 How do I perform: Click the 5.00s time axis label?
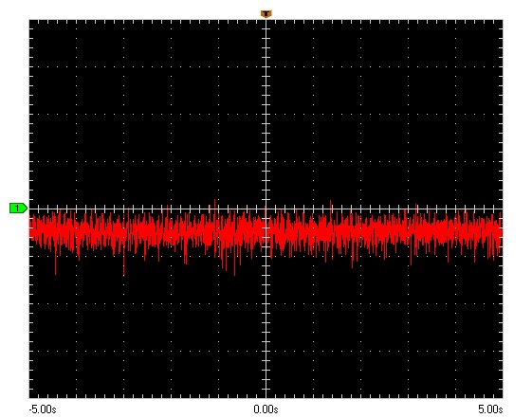pyautogui.click(x=490, y=409)
